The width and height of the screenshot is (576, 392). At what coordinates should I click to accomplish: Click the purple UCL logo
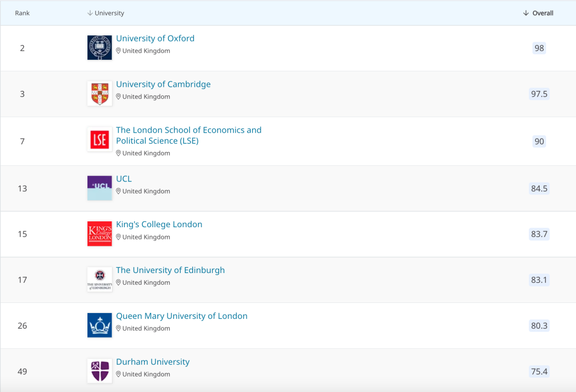click(100, 188)
